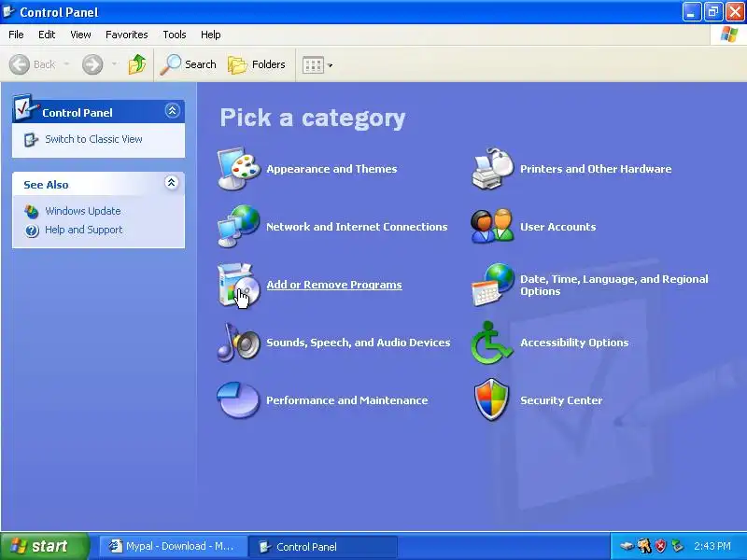Click the Appearance and Themes text link
The width and height of the screenshot is (747, 560).
coord(331,169)
